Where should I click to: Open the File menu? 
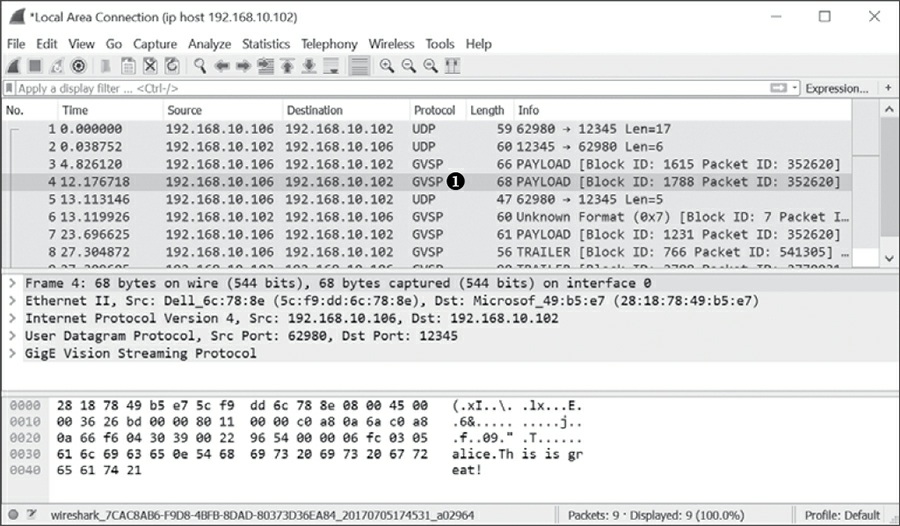click(x=16, y=44)
